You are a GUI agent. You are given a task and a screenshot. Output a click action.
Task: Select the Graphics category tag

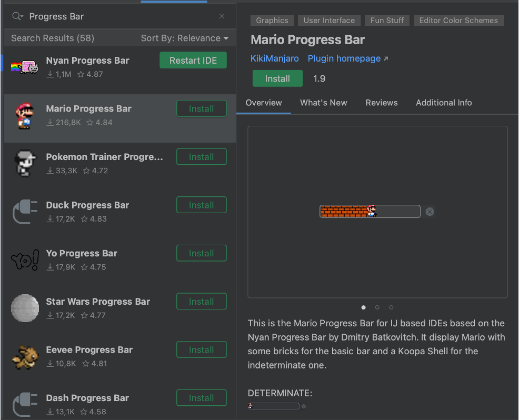[x=272, y=20]
